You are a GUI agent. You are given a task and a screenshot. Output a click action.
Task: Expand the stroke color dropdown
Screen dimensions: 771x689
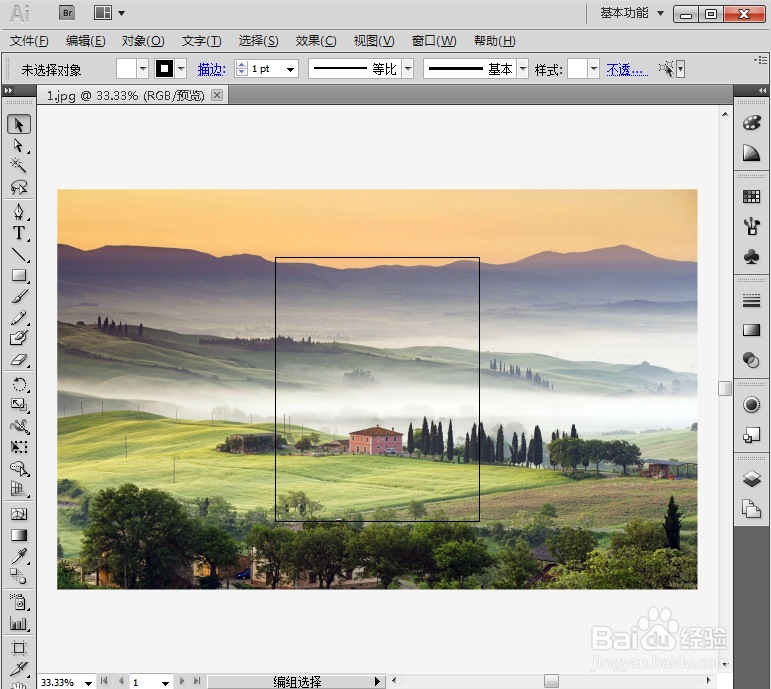coord(181,69)
